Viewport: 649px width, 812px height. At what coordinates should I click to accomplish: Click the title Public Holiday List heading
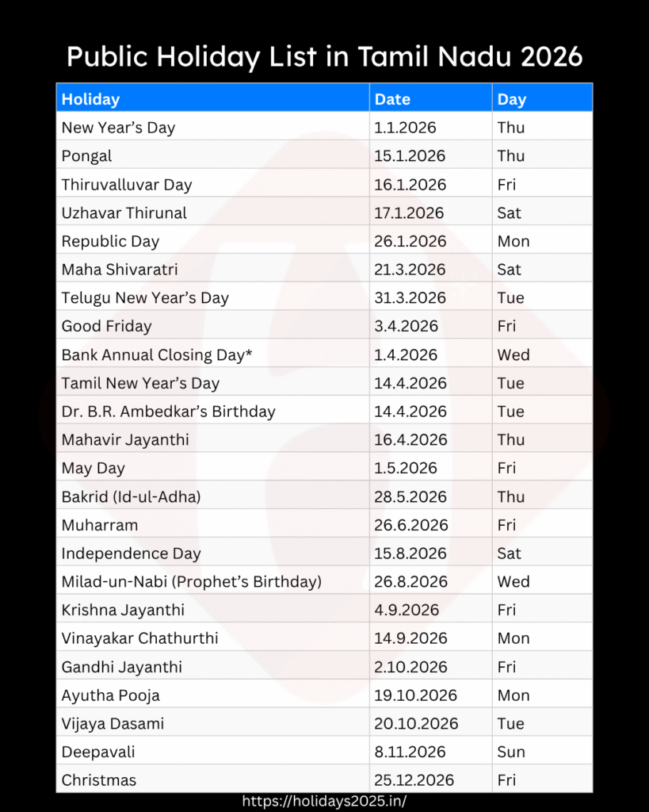tap(324, 56)
